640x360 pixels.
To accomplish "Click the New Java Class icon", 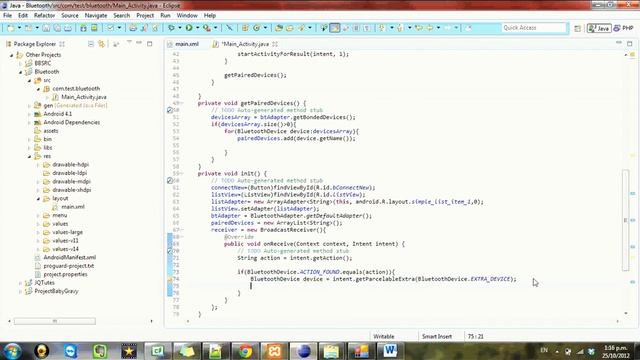I will point(257,28).
